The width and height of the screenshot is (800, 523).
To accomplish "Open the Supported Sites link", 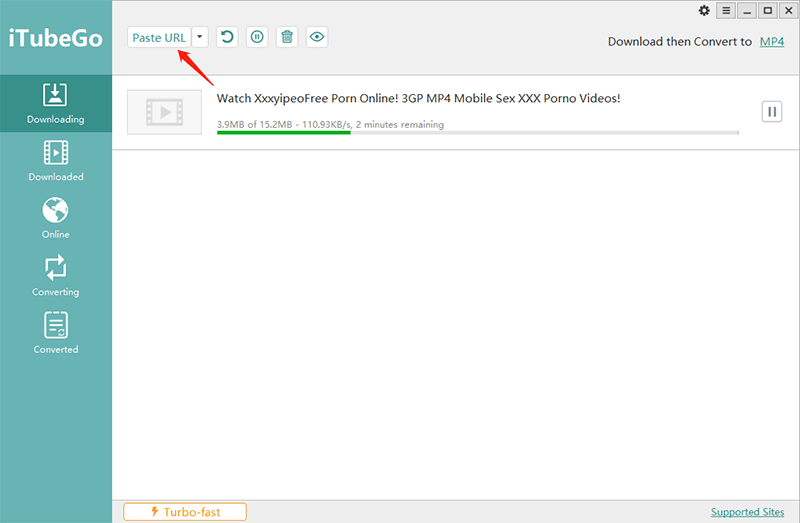I will [747, 512].
